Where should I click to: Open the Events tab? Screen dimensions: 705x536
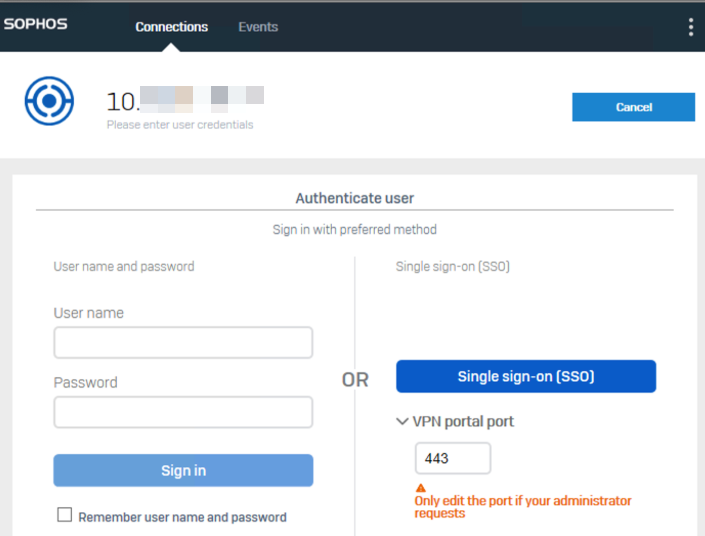point(258,27)
